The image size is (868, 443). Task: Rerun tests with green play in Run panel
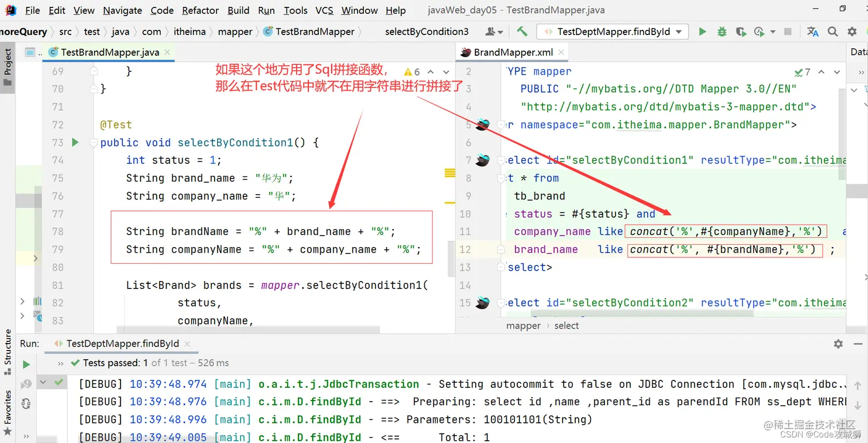(x=26, y=365)
